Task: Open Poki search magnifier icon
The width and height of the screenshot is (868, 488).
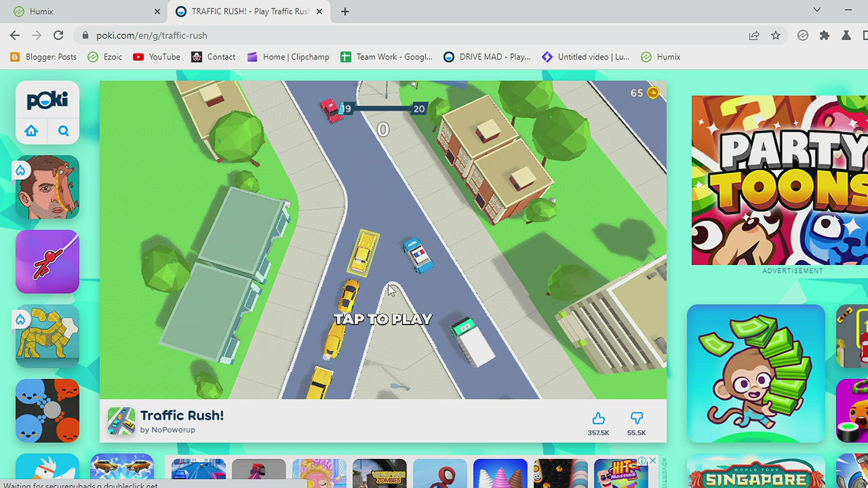Action: (63, 131)
